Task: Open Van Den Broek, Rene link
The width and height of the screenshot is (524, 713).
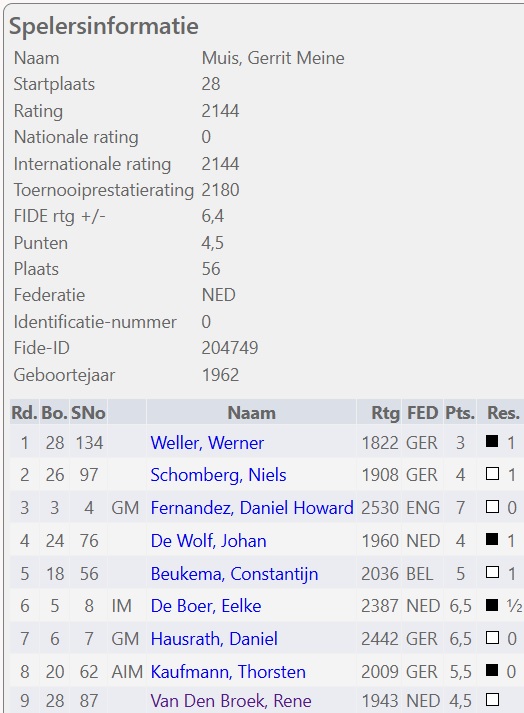Action: pyautogui.click(x=231, y=700)
